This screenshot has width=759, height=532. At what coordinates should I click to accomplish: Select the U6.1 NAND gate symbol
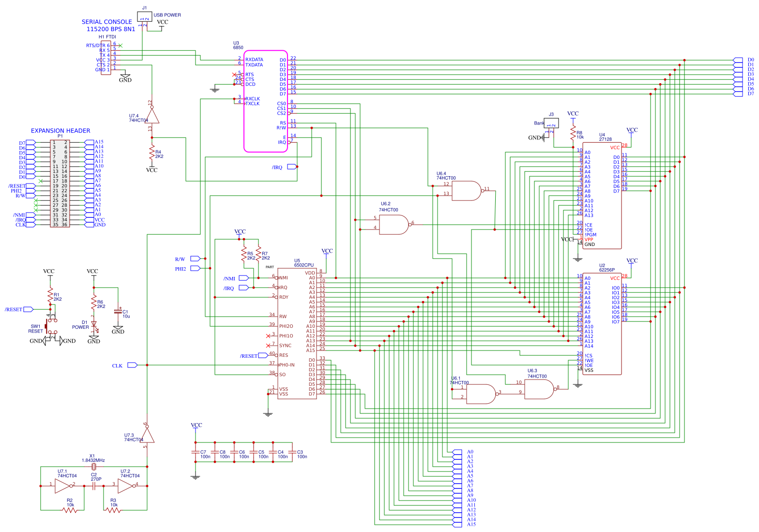coord(482,394)
